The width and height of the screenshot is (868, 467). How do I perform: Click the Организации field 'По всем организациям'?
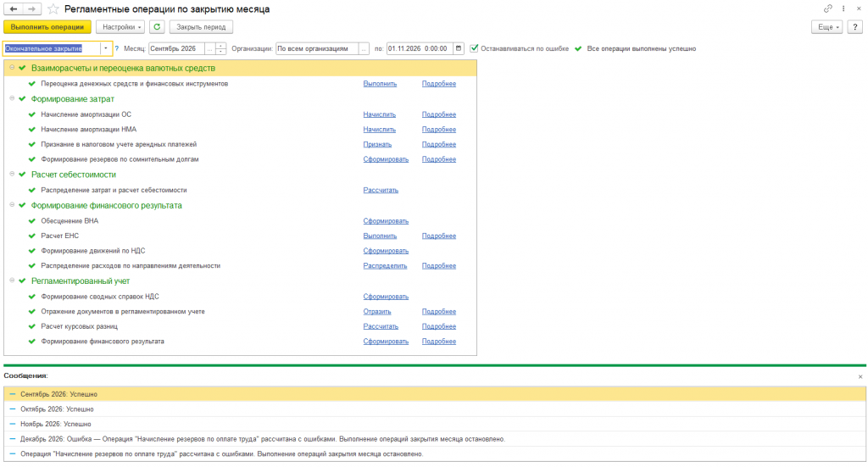tap(317, 48)
